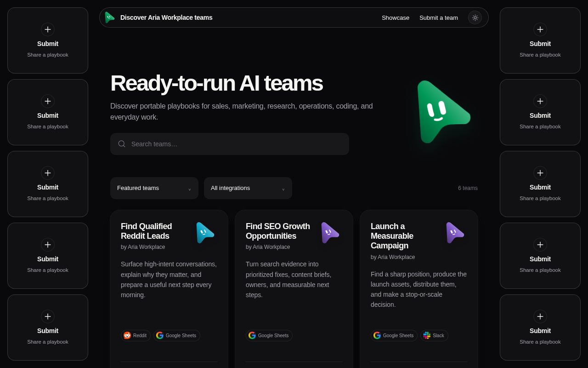Open the Showcase page from the navbar
588x368 pixels.
coord(396,17)
